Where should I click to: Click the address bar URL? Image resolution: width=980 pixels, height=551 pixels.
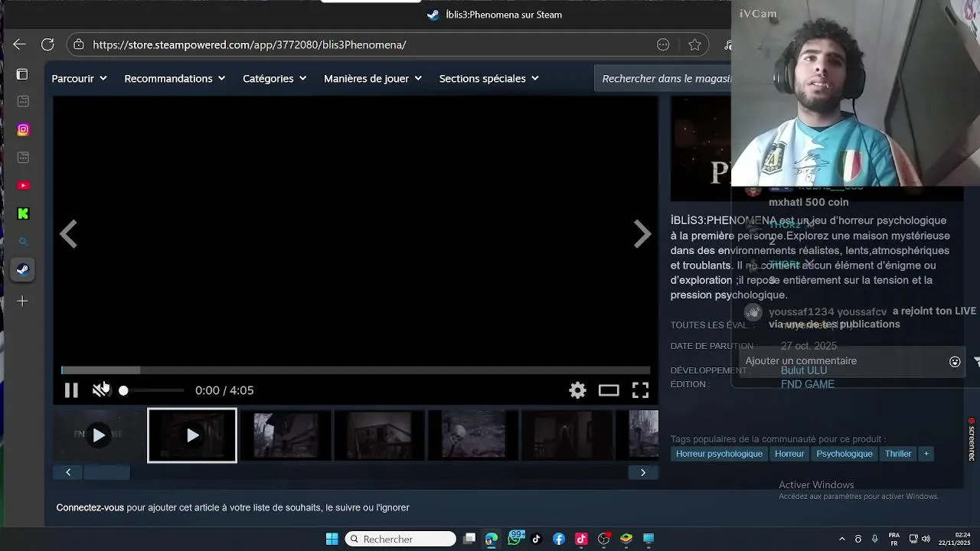click(250, 44)
